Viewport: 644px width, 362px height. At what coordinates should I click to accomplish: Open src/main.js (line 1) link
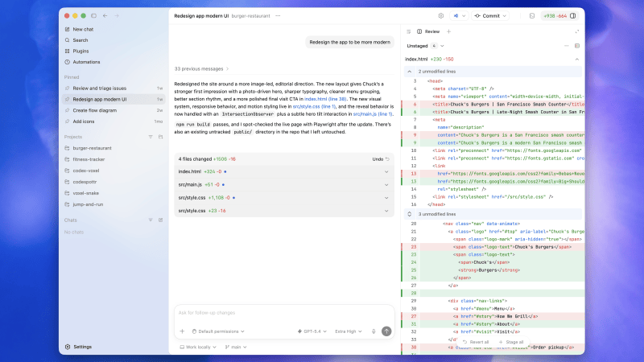tap(373, 114)
